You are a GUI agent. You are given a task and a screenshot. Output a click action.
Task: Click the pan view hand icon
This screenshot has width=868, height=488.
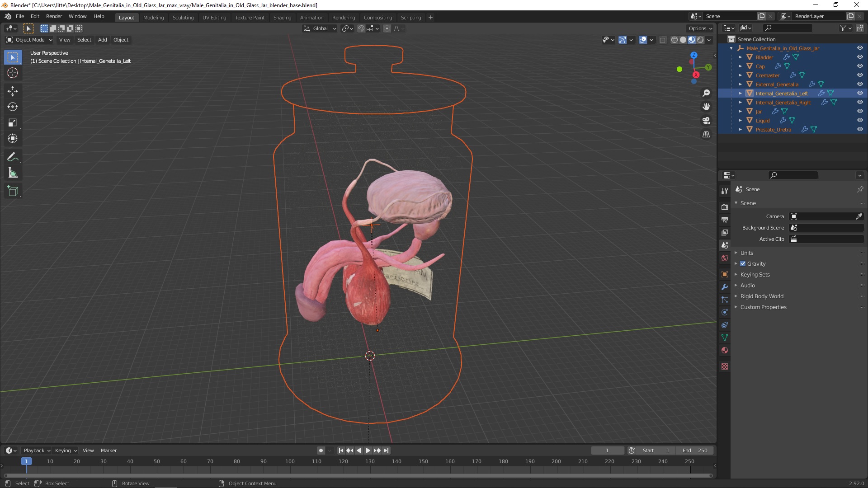pyautogui.click(x=706, y=107)
